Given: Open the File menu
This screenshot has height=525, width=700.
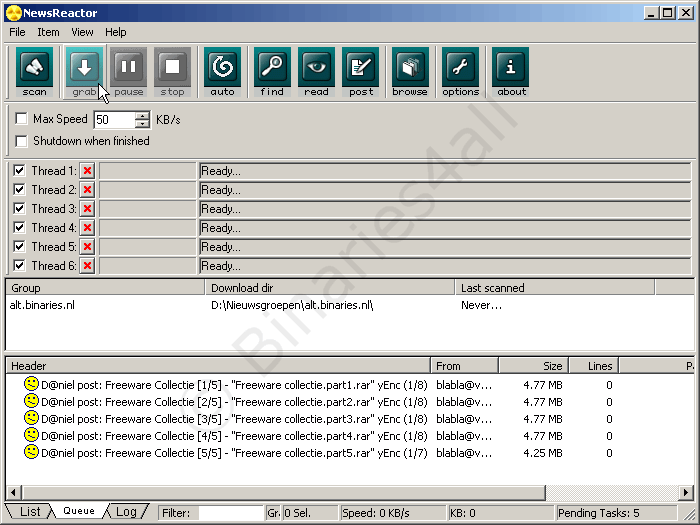Looking at the screenshot, I should [17, 32].
